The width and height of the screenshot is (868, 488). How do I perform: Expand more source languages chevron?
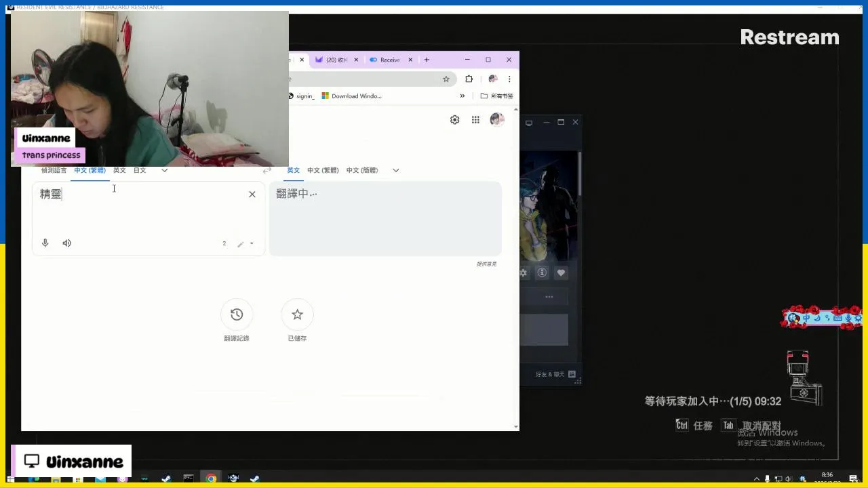pyautogui.click(x=164, y=170)
